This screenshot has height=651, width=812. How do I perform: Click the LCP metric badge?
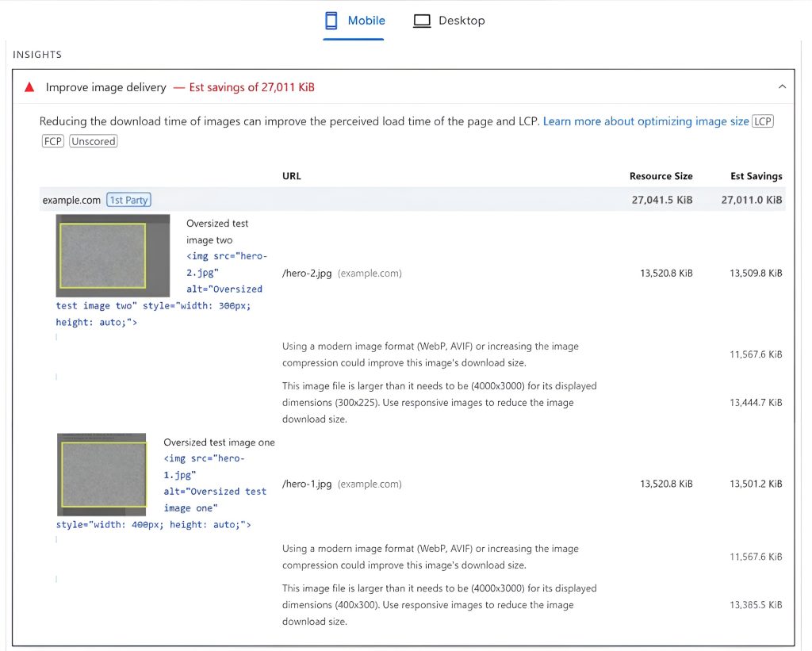[762, 121]
